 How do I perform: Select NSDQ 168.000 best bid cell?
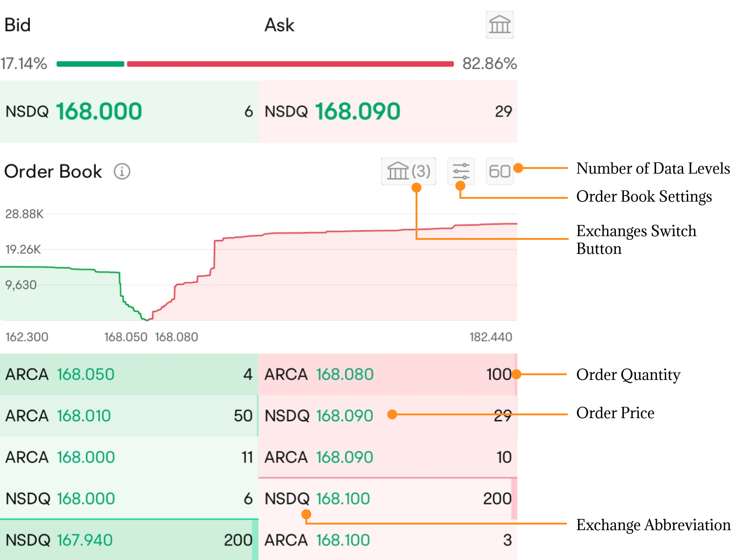[x=129, y=112]
